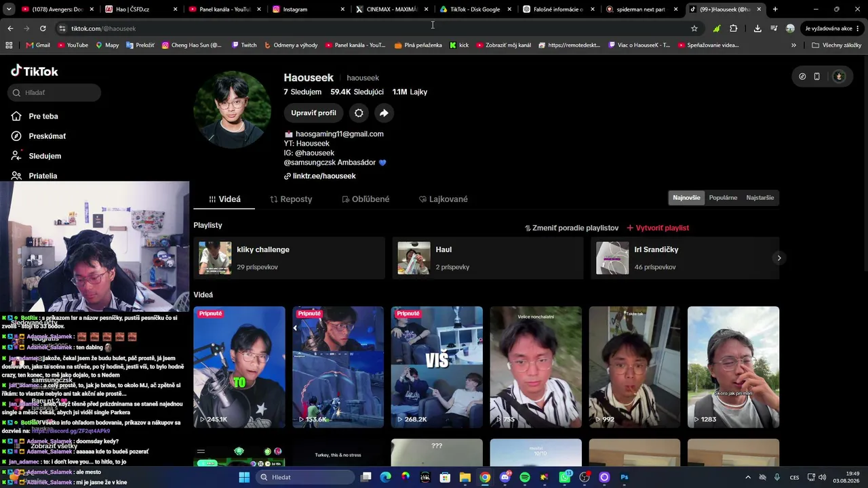Show hidden system tray icons
Viewport: 868px width, 488px height.
click(x=748, y=477)
